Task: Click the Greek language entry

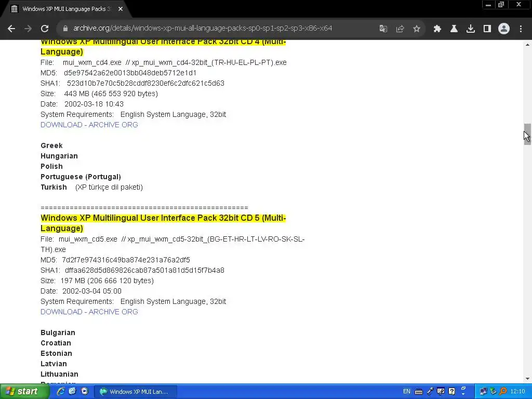Action: 51,145
